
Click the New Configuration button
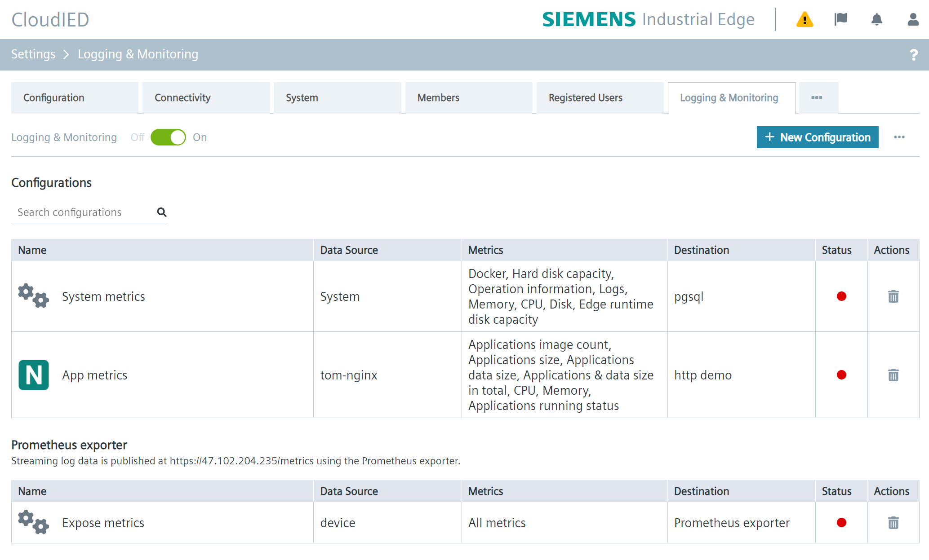point(817,137)
